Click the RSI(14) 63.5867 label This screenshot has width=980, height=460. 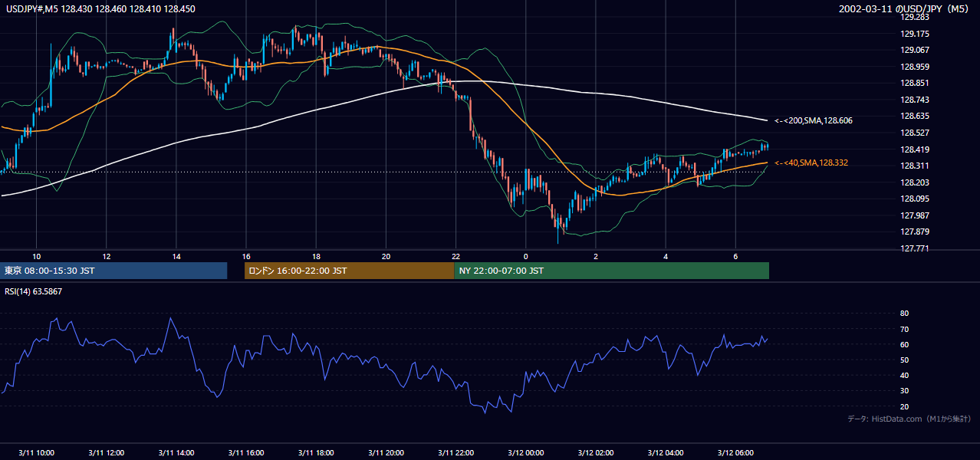point(34,291)
